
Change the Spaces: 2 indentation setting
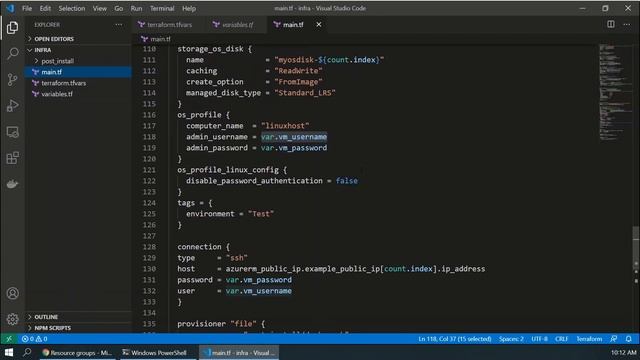pos(511,339)
